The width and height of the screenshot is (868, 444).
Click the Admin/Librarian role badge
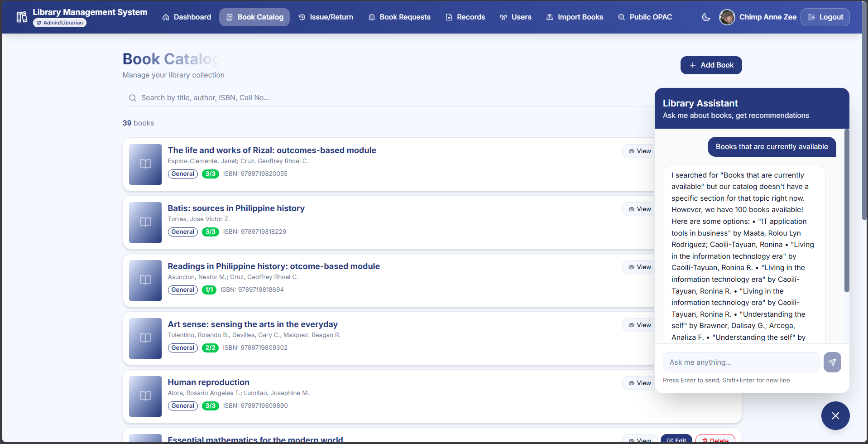(x=60, y=23)
